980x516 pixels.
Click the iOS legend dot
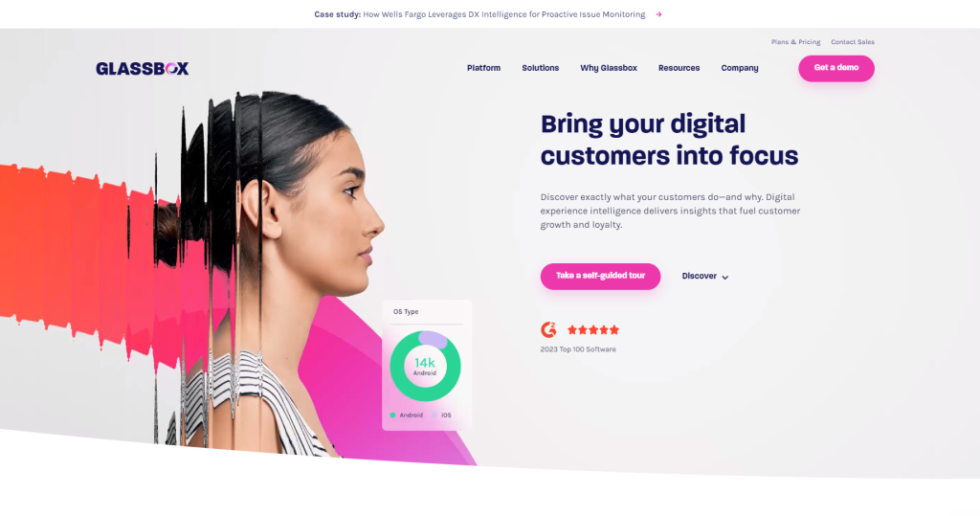[434, 415]
